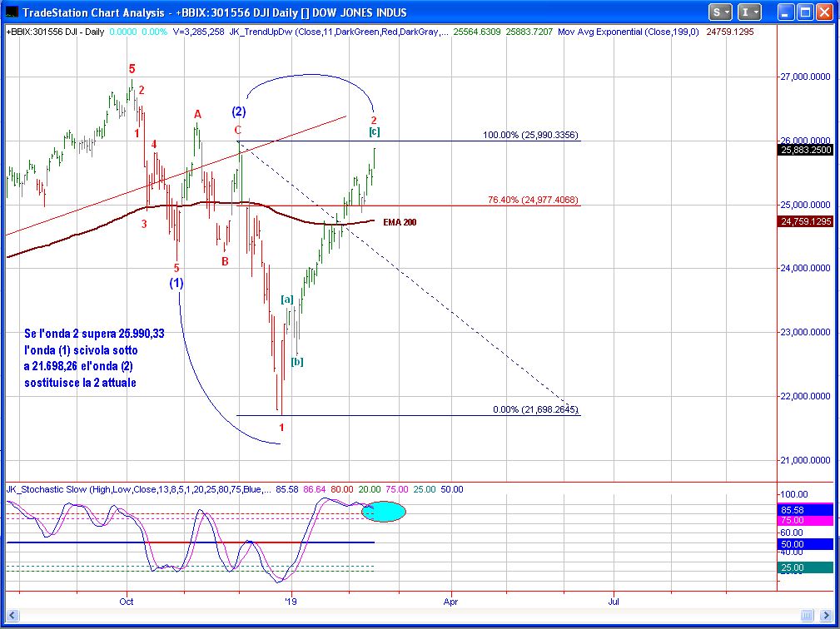
Task: Select the teal "[c]" wave label
Action: pyautogui.click(x=374, y=131)
